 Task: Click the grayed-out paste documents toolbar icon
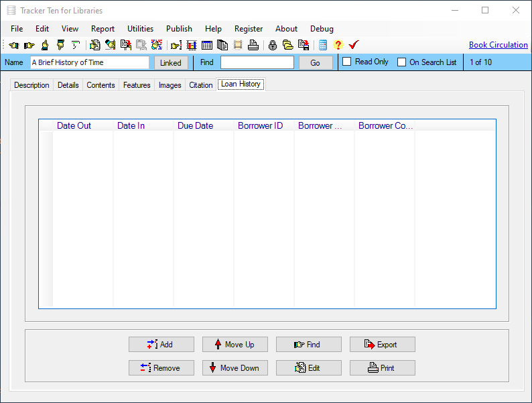pyautogui.click(x=141, y=45)
